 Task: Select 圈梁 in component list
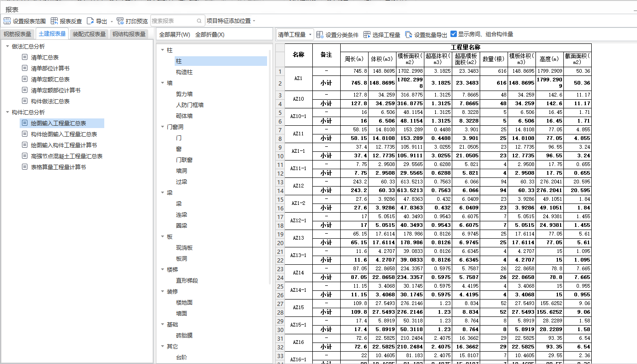182,225
